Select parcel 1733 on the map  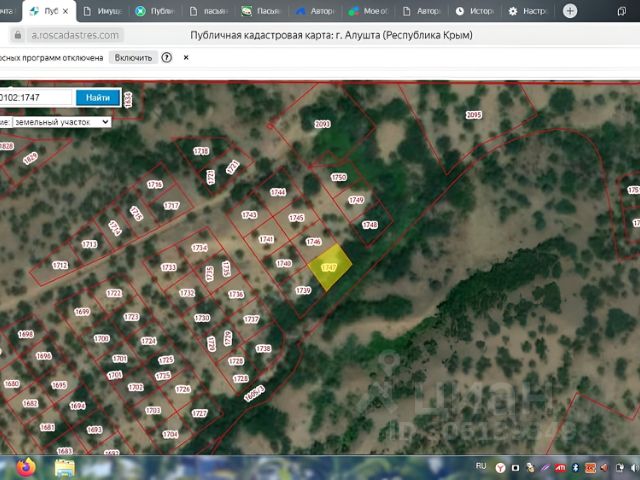point(168,267)
